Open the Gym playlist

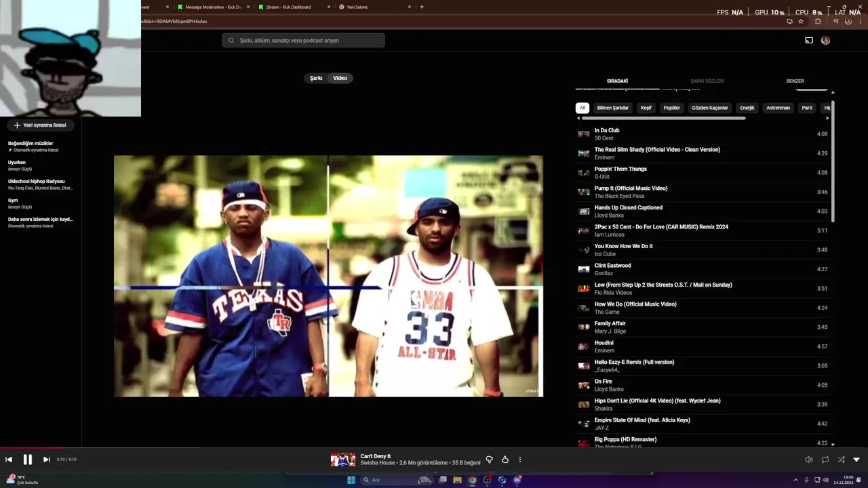click(x=41, y=203)
